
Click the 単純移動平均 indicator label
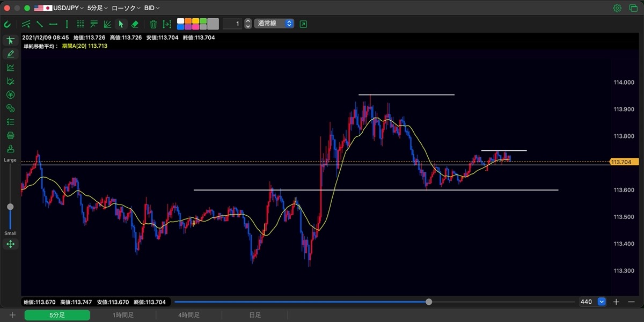(41, 46)
